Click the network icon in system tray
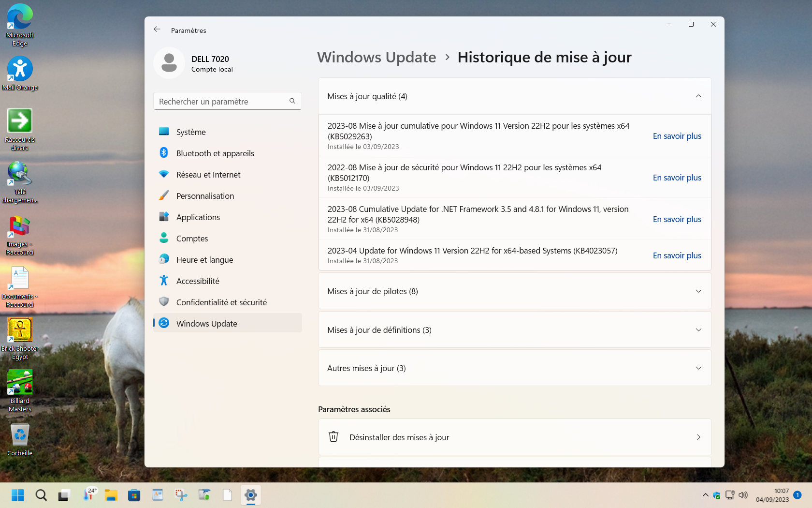 point(730,495)
